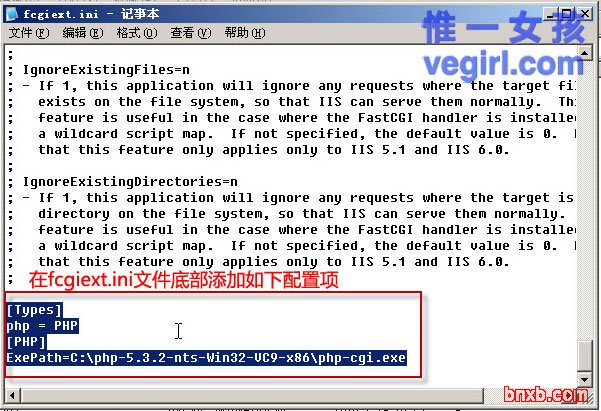Click the [PHP] section header line
Screen dimensions: 601x411
[x=26, y=342]
